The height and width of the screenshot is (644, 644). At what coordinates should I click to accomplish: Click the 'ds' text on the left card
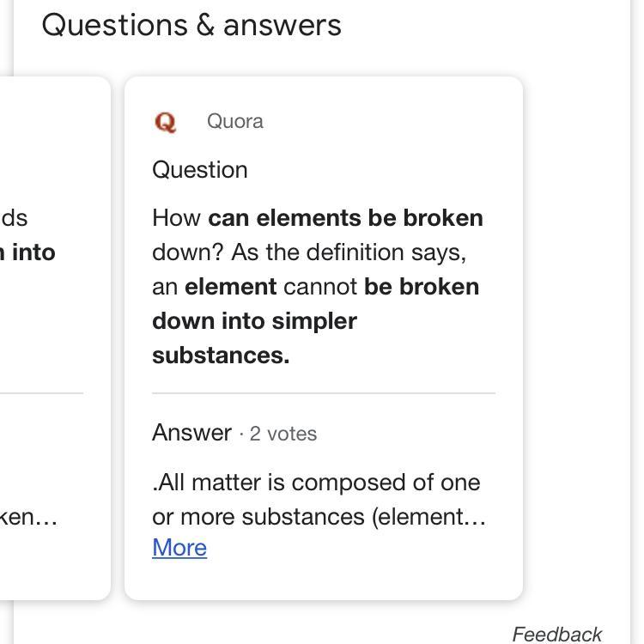(x=14, y=218)
